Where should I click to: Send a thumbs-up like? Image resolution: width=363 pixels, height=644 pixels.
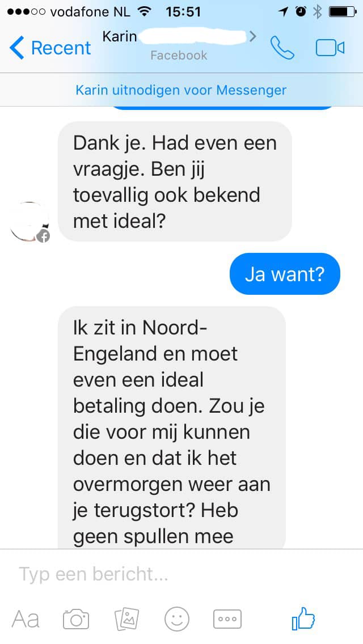[303, 618]
